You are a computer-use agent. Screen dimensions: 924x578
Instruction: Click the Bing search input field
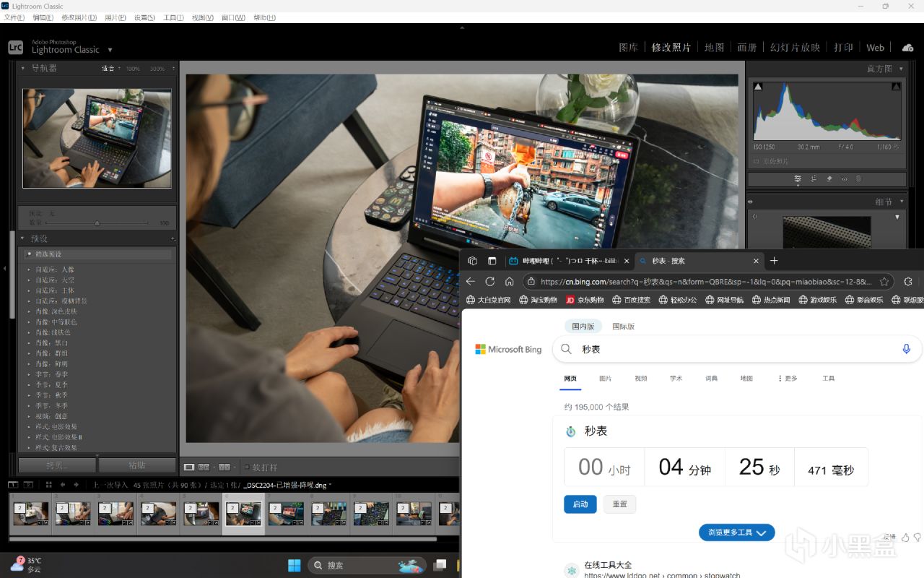click(x=737, y=349)
